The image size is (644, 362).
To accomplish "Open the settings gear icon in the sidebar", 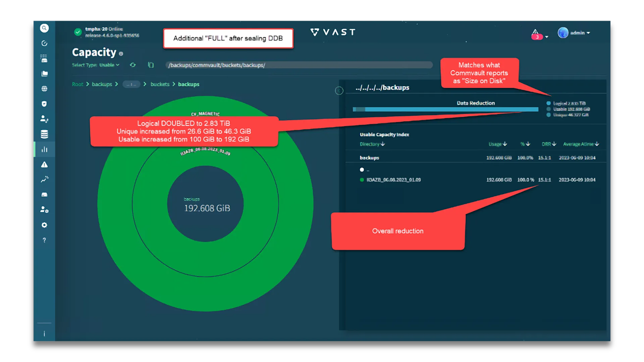I will click(x=44, y=225).
